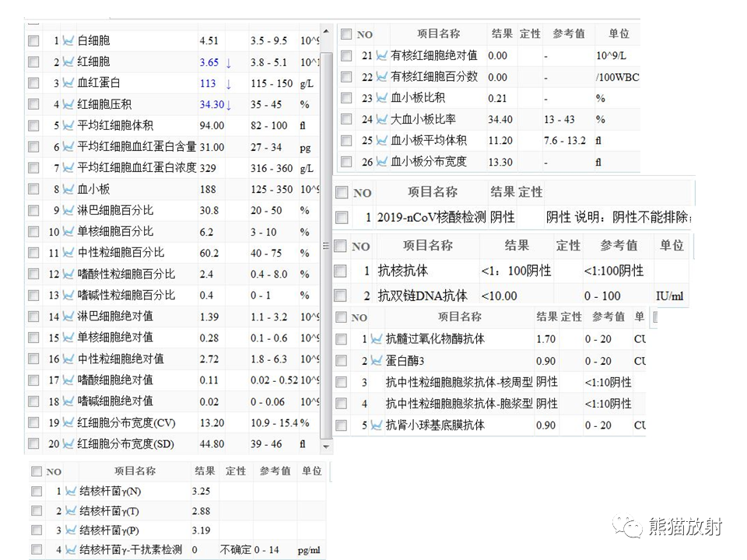Open trend chart icon for 嗜酸性粒细胞百分比

click(x=68, y=274)
